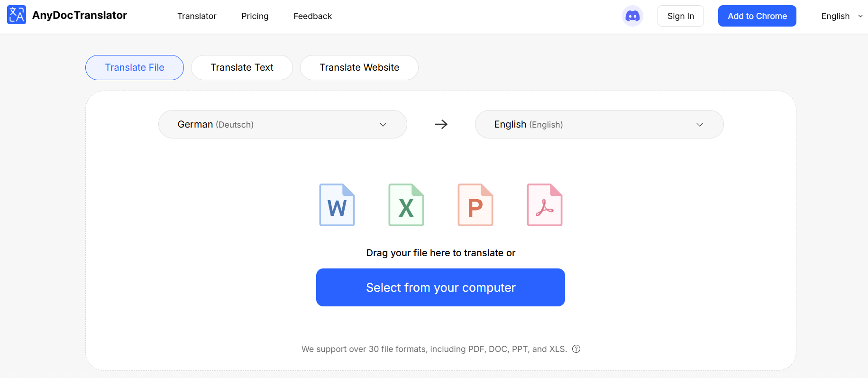The height and width of the screenshot is (378, 868).
Task: Go to the Pricing page
Action: click(x=255, y=16)
